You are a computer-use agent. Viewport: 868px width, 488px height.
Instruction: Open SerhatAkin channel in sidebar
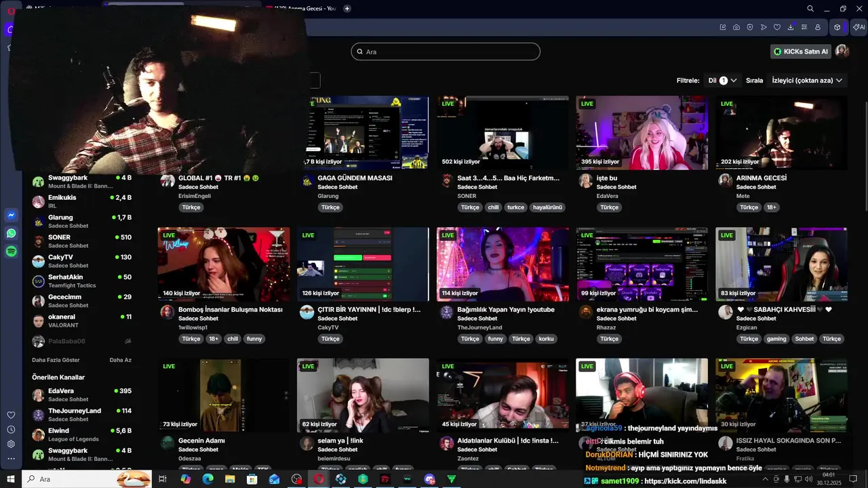(x=82, y=281)
